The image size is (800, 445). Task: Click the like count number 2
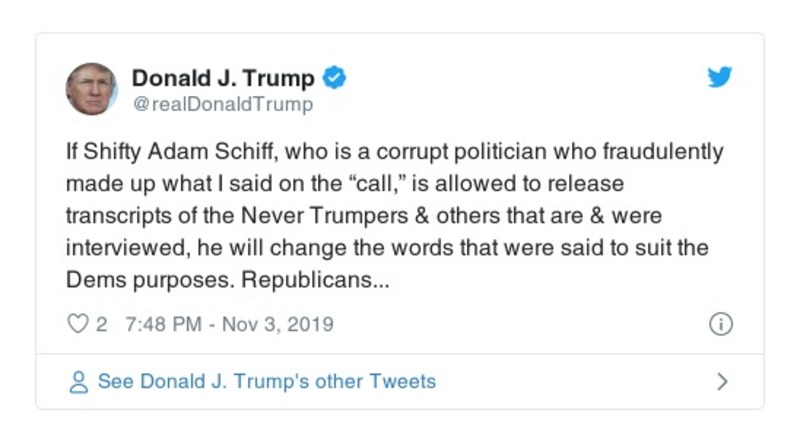click(101, 324)
